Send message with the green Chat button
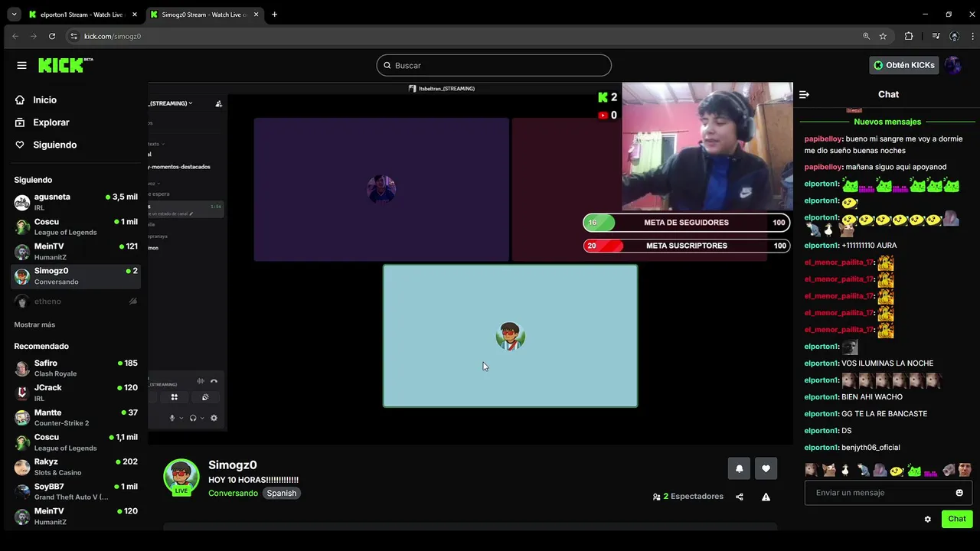 click(957, 519)
